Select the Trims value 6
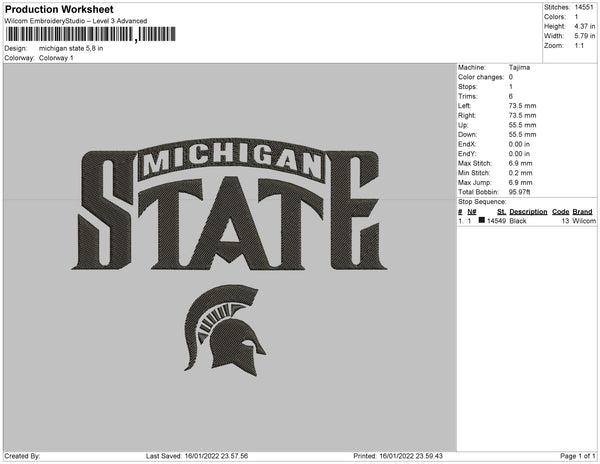The height and width of the screenshot is (464, 600). click(x=511, y=96)
